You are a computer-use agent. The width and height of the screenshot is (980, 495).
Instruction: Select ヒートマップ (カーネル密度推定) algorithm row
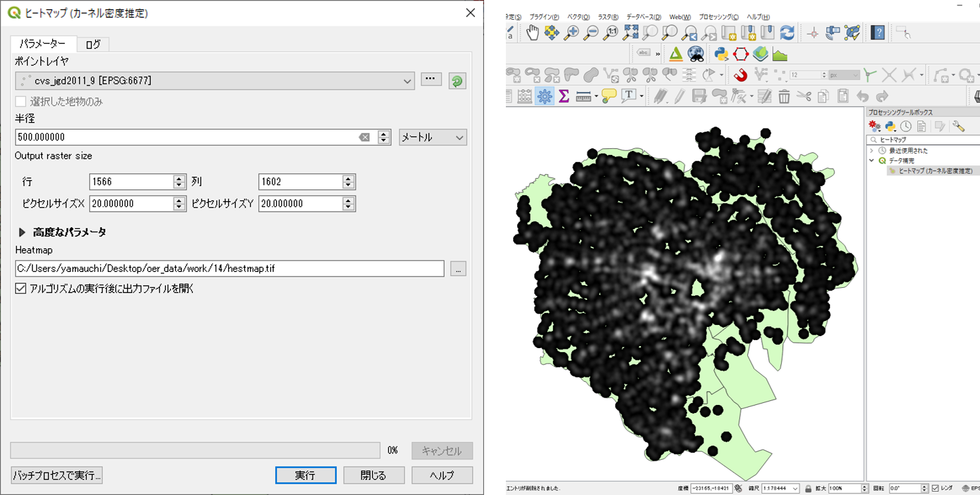click(935, 171)
